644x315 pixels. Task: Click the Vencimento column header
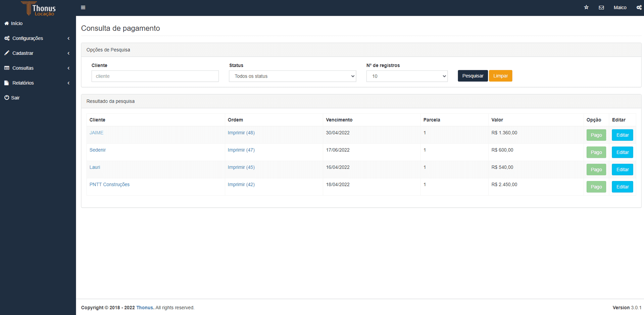coord(339,120)
